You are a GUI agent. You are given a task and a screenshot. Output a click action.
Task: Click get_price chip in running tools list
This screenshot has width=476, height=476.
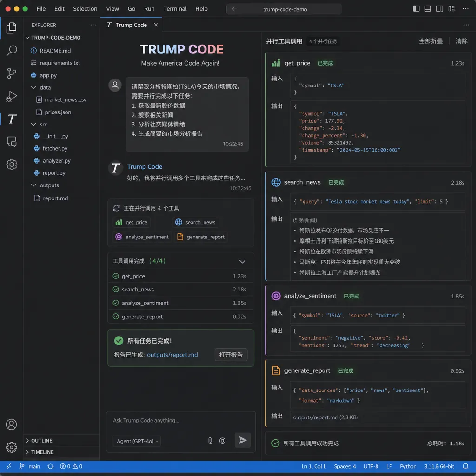(x=132, y=222)
